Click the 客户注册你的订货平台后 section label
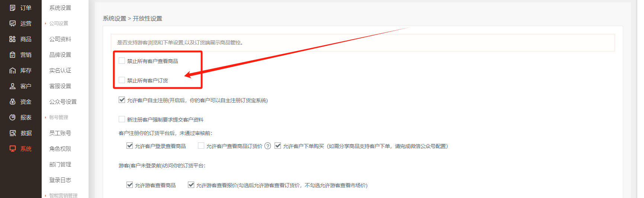 coord(166,133)
